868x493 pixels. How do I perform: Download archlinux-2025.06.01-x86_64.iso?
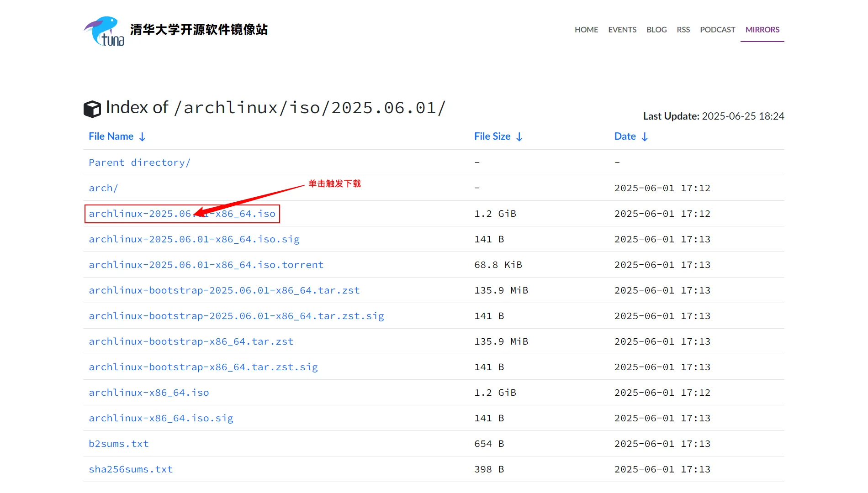(182, 214)
